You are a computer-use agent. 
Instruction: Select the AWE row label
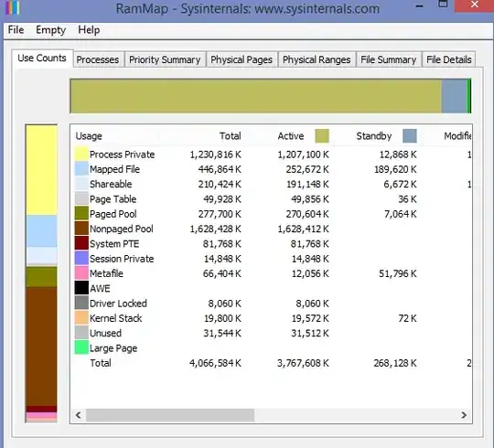click(x=100, y=289)
